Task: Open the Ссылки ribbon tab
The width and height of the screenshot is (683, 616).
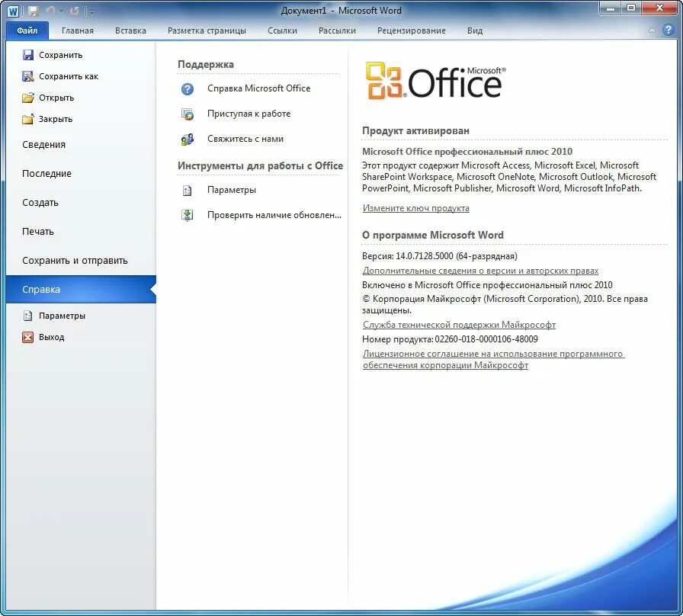Action: tap(282, 30)
